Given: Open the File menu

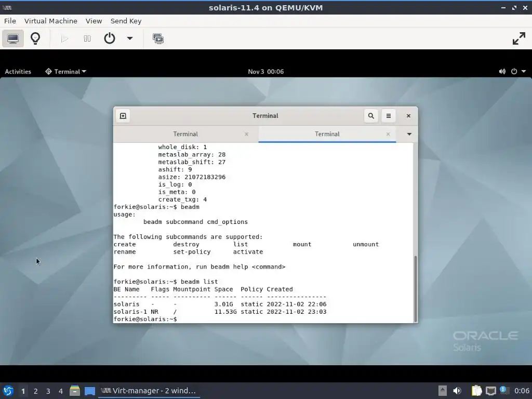Looking at the screenshot, I should click(x=10, y=21).
